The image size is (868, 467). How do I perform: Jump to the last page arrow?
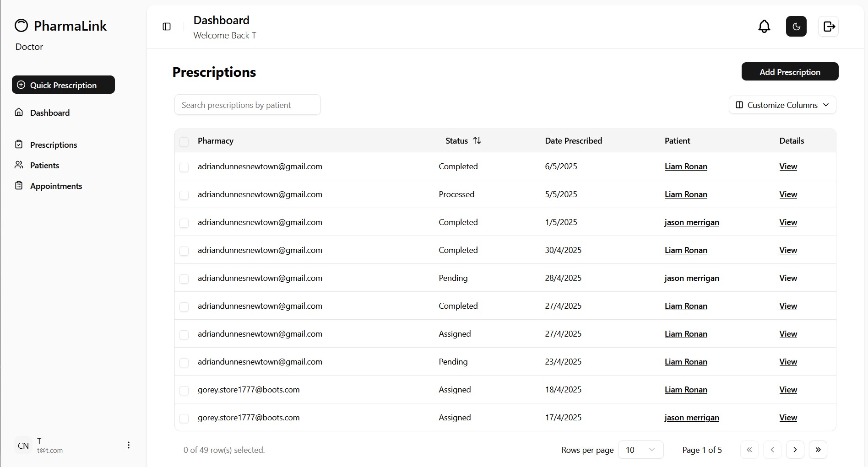(x=818, y=450)
